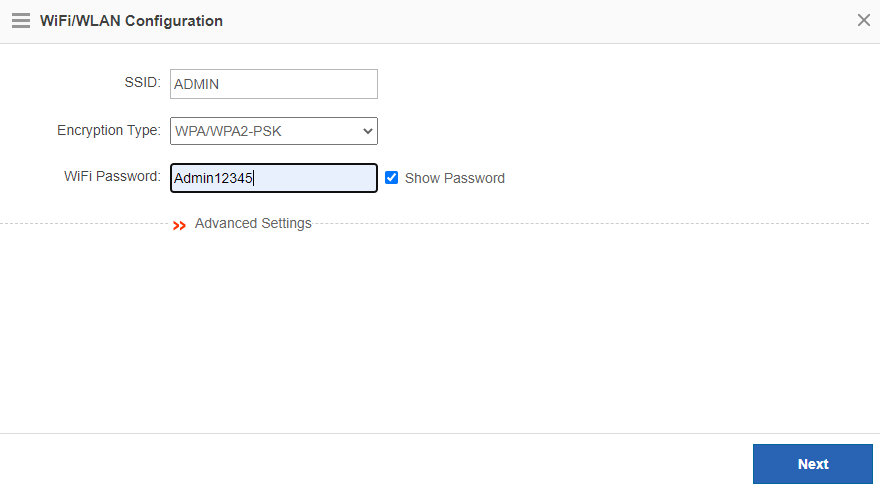The width and height of the screenshot is (880, 494).
Task: Open the Encryption Type dropdown
Action: tap(273, 130)
